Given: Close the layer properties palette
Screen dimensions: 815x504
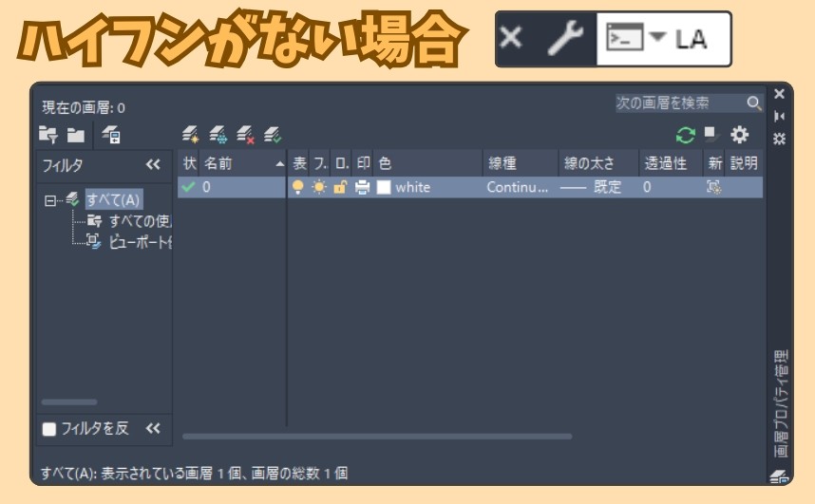Looking at the screenshot, I should (x=779, y=94).
